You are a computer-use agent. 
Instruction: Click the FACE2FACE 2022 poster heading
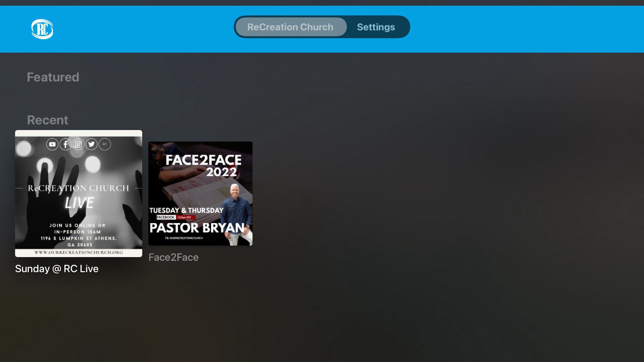point(204,166)
